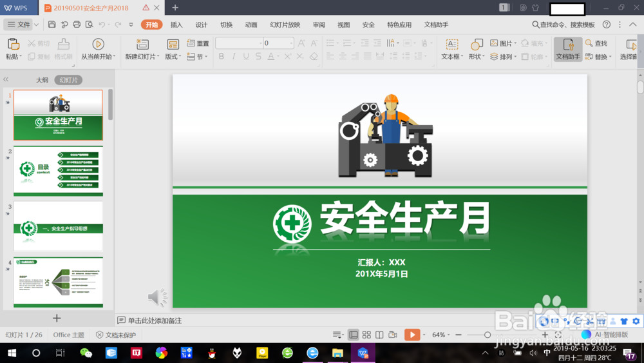This screenshot has height=363, width=644.
Task: Click the fit slide to window icon
Action: (558, 335)
